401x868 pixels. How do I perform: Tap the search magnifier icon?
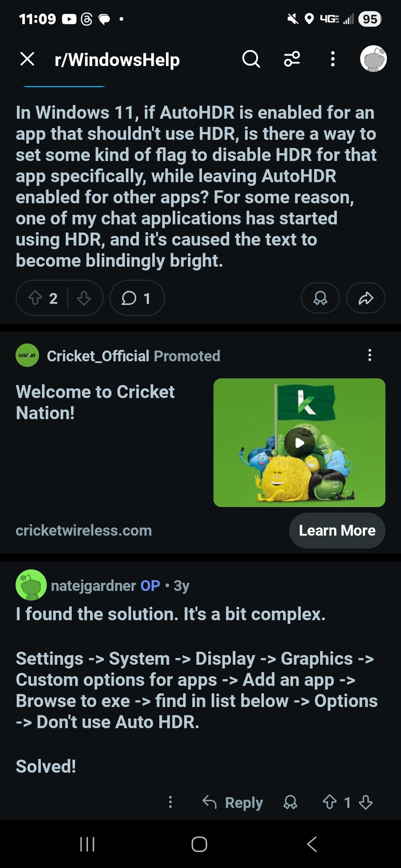251,59
